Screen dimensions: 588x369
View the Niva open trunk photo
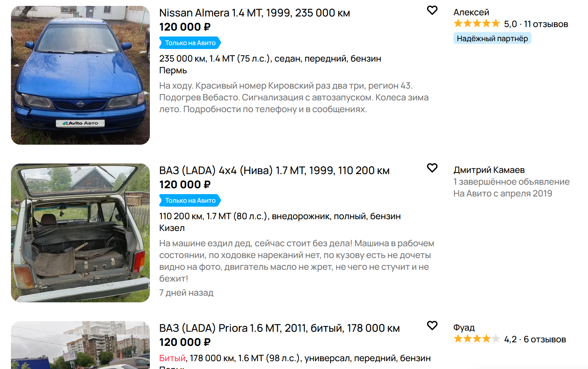[x=80, y=233]
